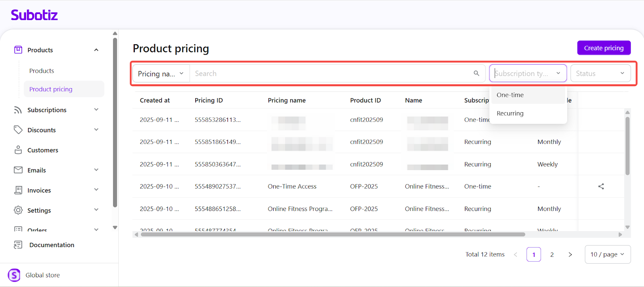Click the share icon in One-Time Access row
Viewport: 644px width, 287px height.
tap(601, 187)
